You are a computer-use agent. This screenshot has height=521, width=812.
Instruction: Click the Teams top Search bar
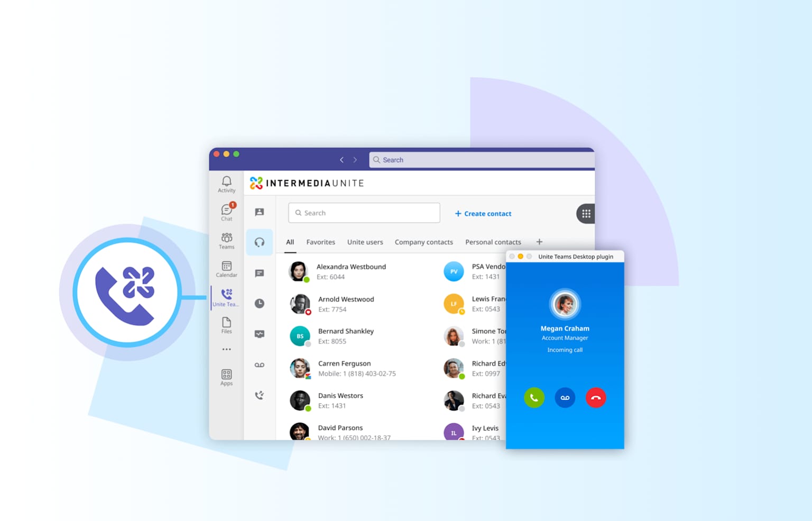pos(482,160)
